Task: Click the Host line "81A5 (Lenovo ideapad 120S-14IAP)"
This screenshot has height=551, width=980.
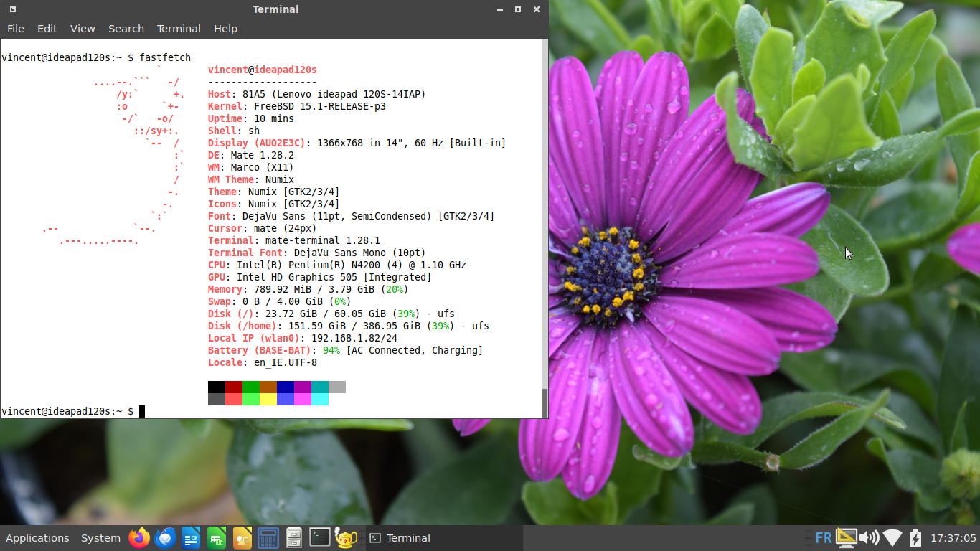Action: pyautogui.click(x=317, y=94)
